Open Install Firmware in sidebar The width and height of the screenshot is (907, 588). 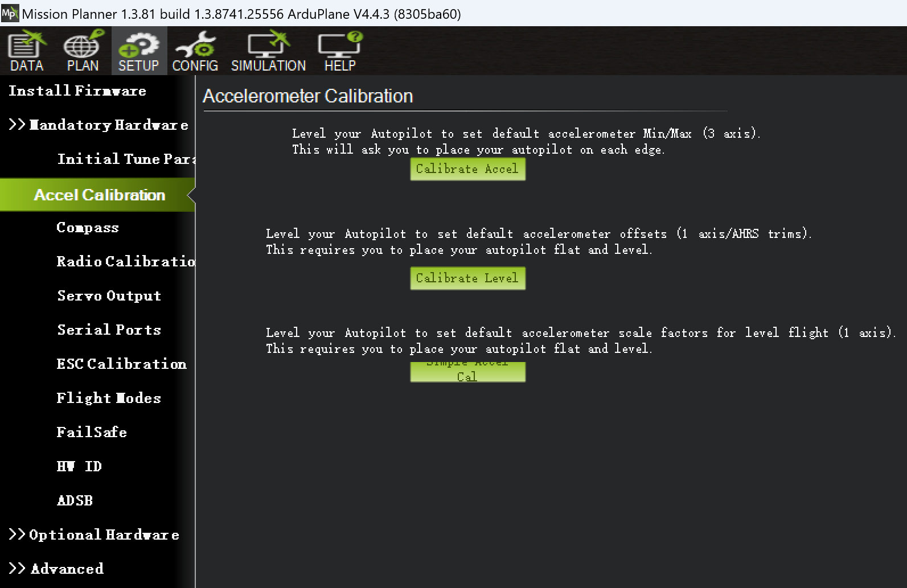pos(77,91)
